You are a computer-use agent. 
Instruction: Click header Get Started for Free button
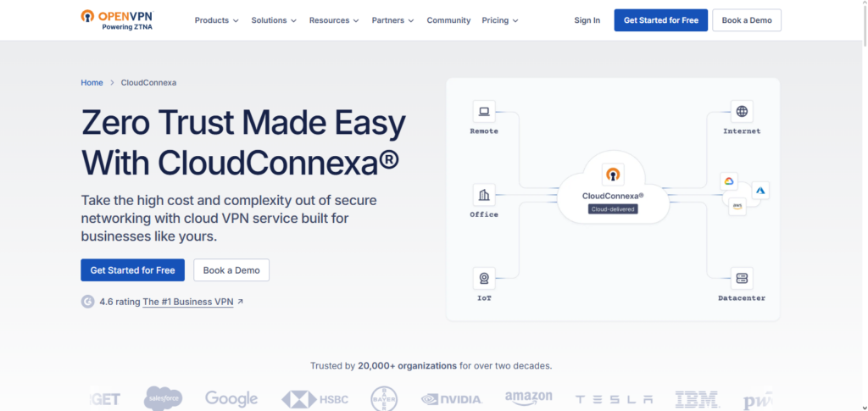[x=660, y=20]
